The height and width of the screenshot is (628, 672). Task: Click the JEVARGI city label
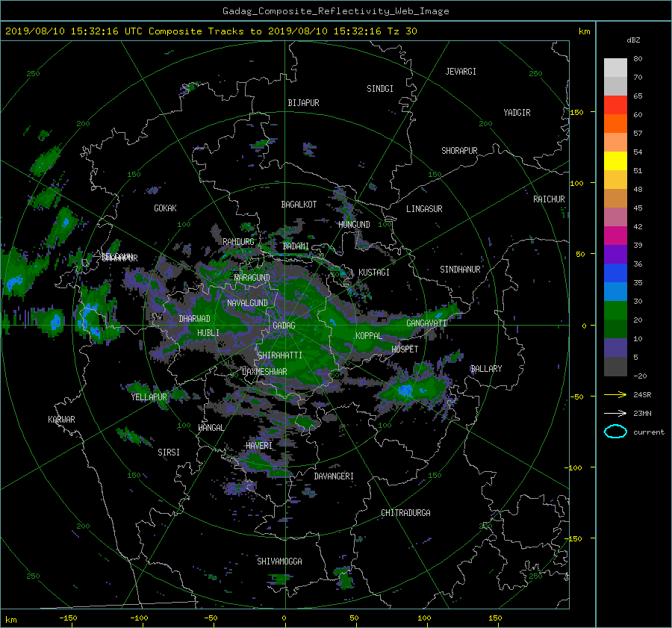click(461, 72)
